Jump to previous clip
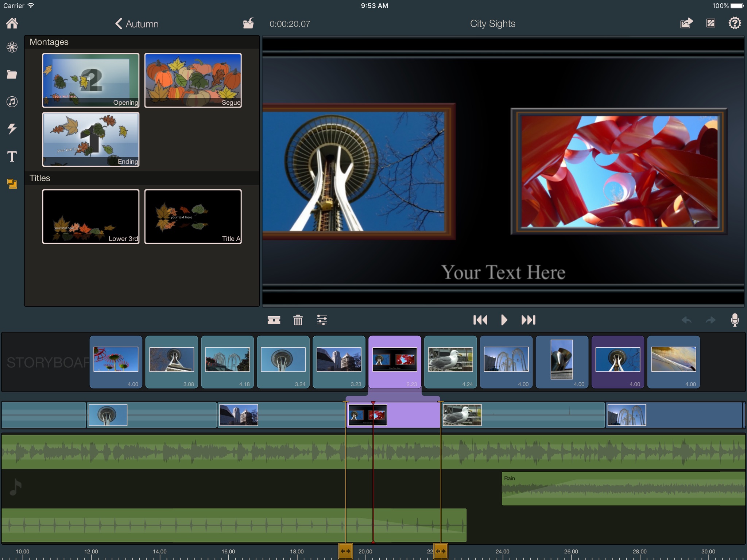Image resolution: width=747 pixels, height=560 pixels. 480,320
